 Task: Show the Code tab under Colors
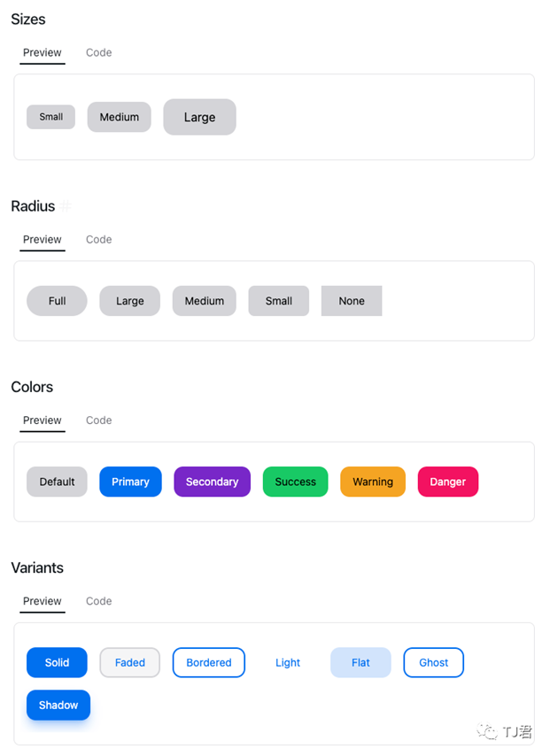(99, 420)
